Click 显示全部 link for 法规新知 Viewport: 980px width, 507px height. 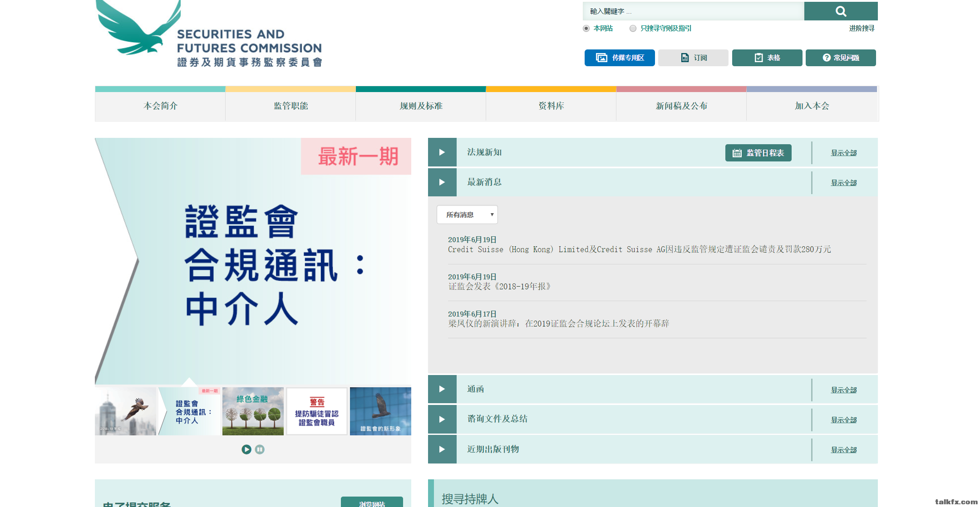[844, 153]
